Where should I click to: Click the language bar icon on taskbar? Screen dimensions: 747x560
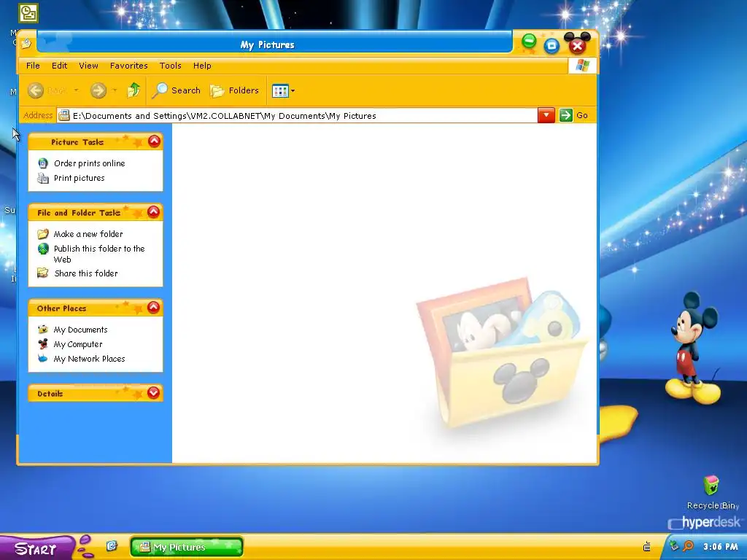tap(646, 545)
